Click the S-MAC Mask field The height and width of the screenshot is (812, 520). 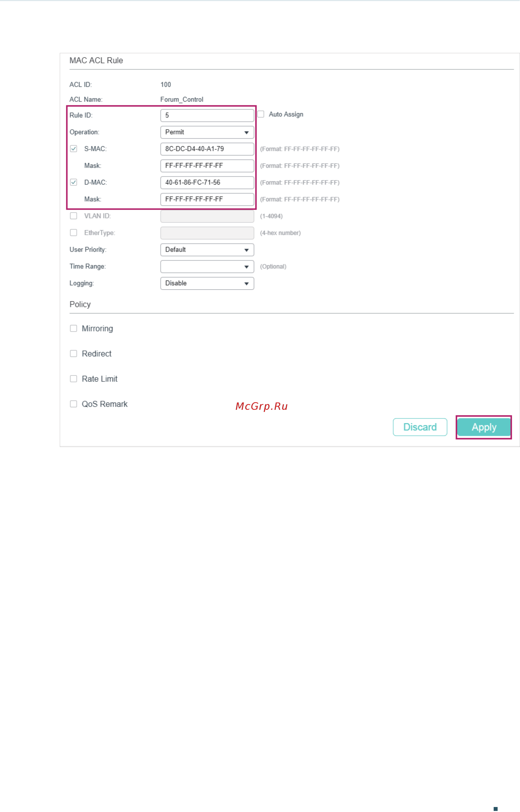(x=207, y=166)
